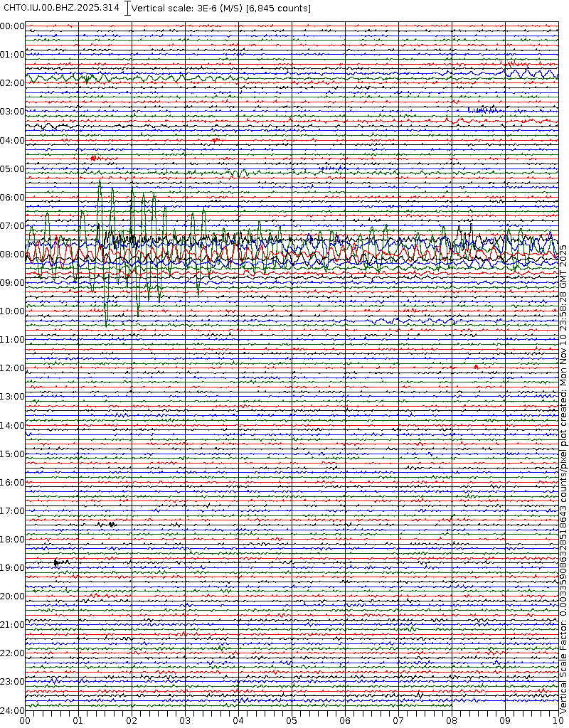The width and height of the screenshot is (569, 728).
Task: Click the blue high-frequency burst near 03:00 row
Action: [486, 109]
